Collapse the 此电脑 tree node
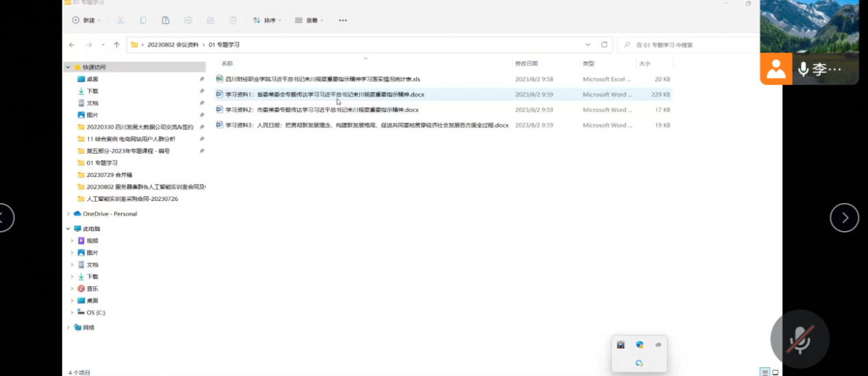The height and width of the screenshot is (376, 868). click(68, 229)
